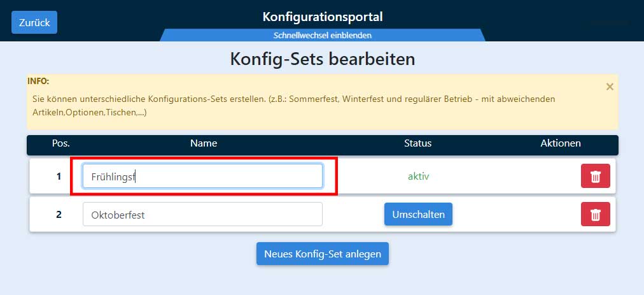Activate Oktoberfest set with Umschalten button
Image resolution: width=644 pixels, height=295 pixels.
pyautogui.click(x=418, y=214)
